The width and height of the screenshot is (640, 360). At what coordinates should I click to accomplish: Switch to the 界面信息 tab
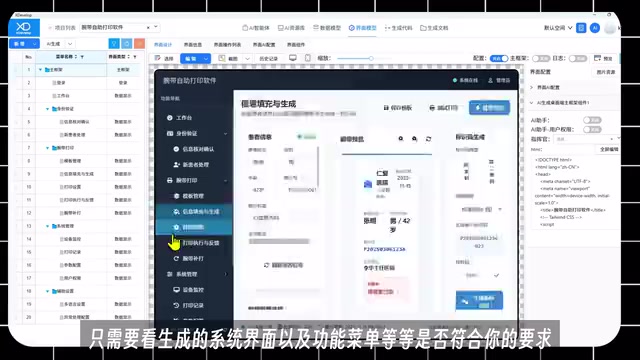coord(193,44)
